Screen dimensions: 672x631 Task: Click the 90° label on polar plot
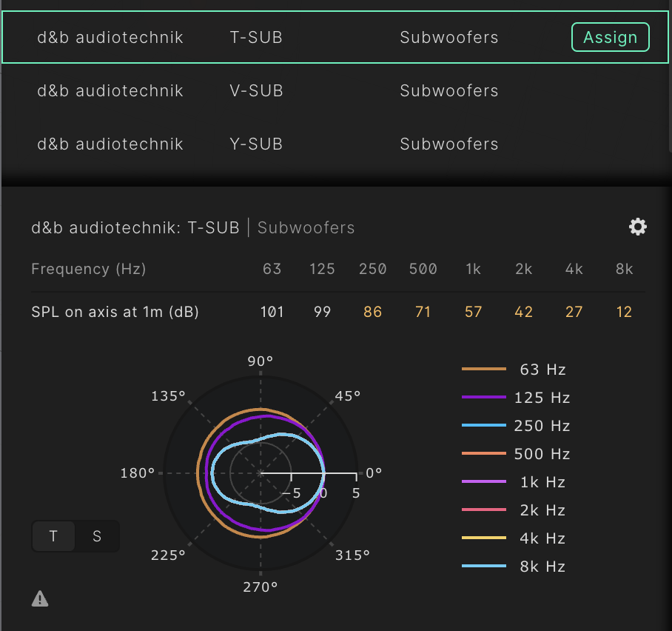[261, 361]
